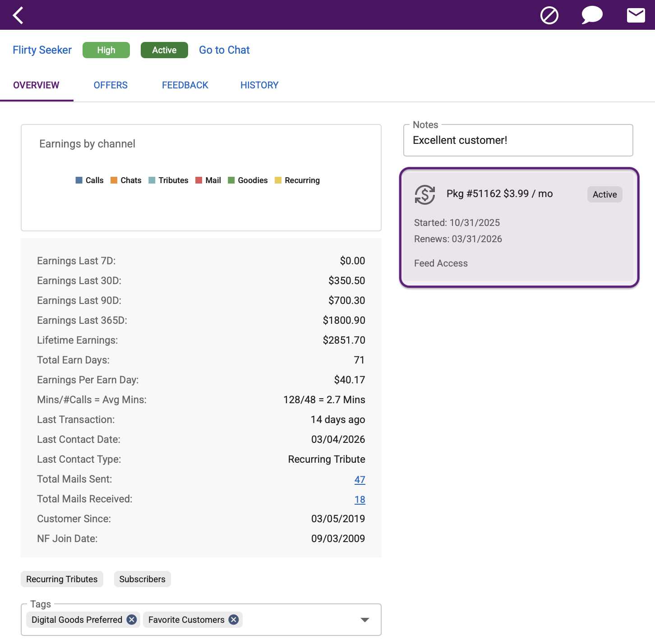Click into the Notes text field
This screenshot has width=655, height=644.
tap(518, 140)
